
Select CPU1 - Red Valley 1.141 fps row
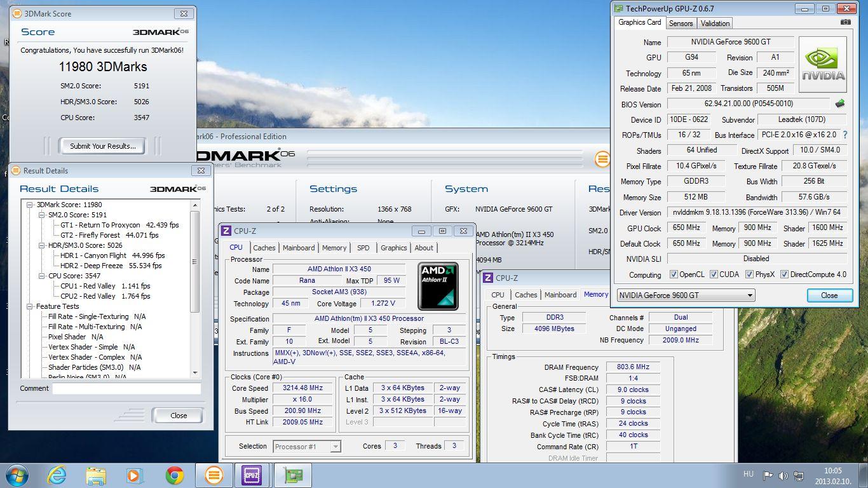click(105, 286)
